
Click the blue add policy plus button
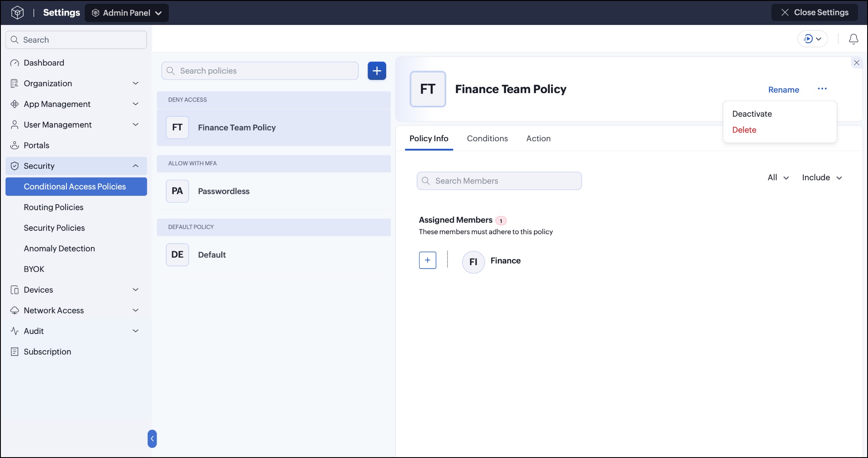(x=377, y=71)
